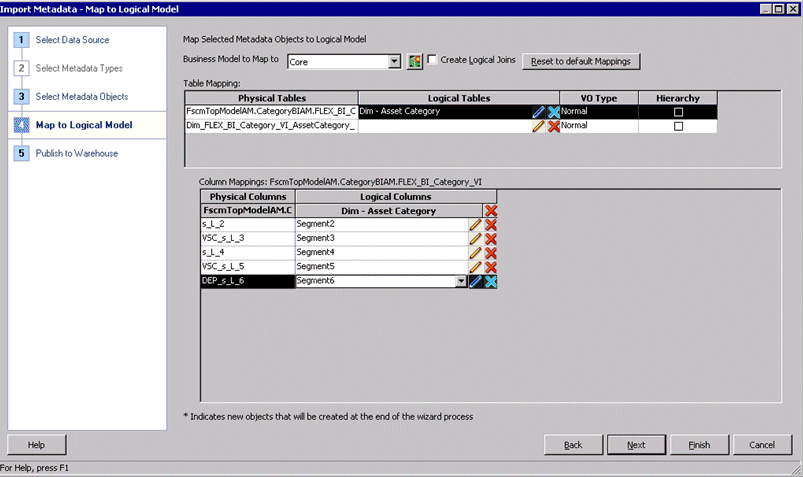Image resolution: width=803 pixels, height=477 pixels.
Task: Select physical column VSC_s_L_3
Action: 248,238
